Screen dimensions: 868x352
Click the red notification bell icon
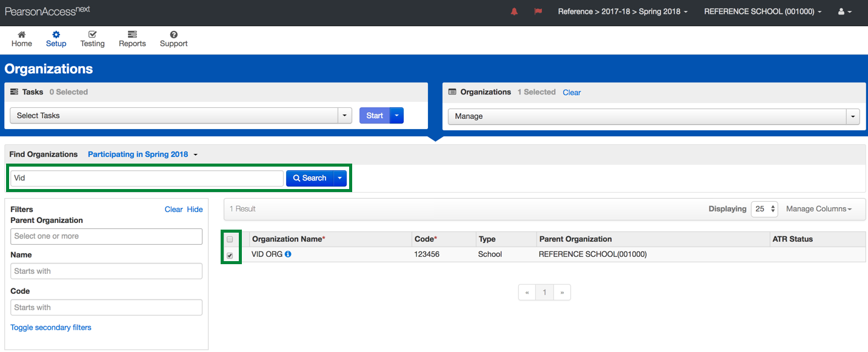(514, 12)
